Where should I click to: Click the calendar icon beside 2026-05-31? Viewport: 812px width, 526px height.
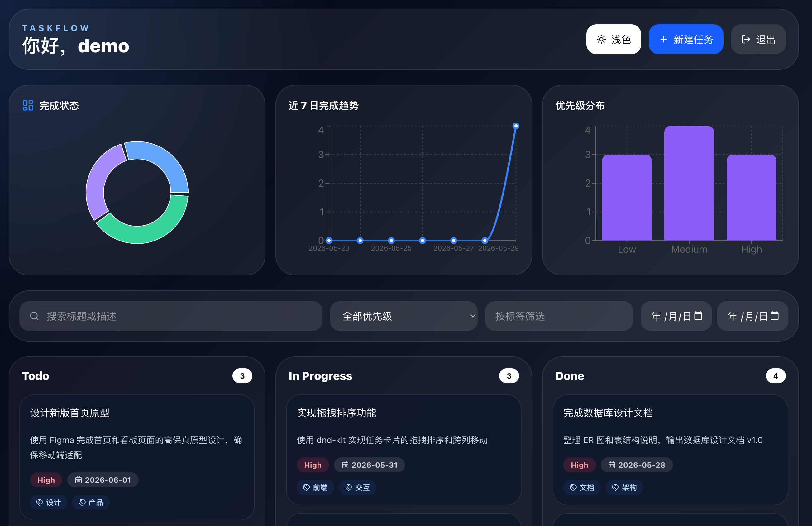point(345,465)
